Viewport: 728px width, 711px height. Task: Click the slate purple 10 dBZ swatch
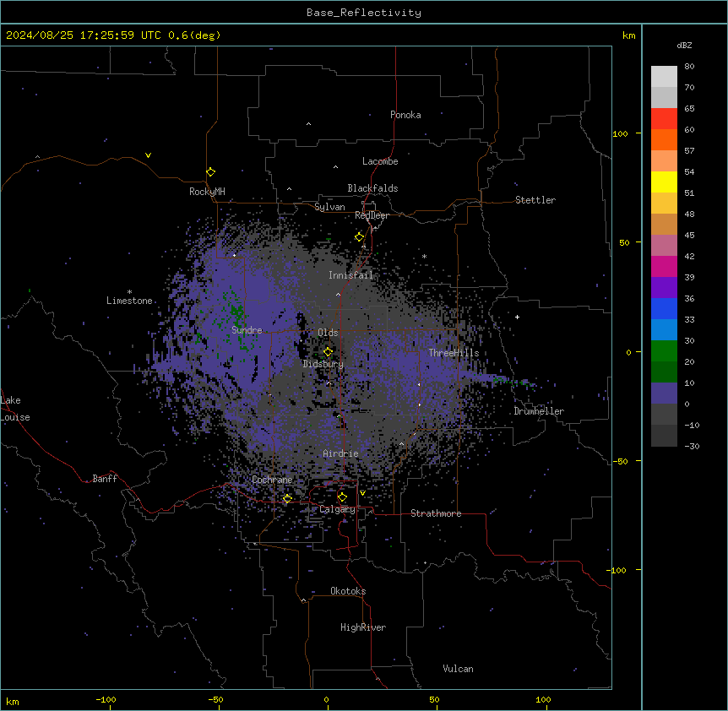click(x=664, y=393)
